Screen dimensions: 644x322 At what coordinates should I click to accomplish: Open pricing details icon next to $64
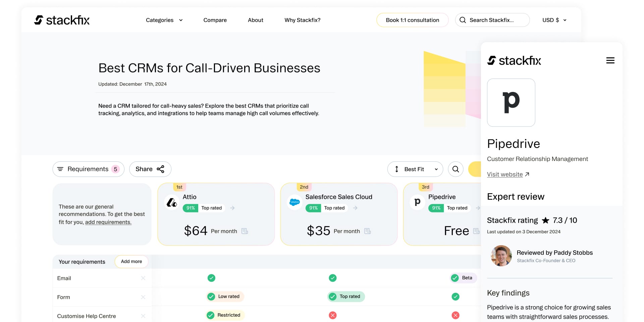point(245,231)
